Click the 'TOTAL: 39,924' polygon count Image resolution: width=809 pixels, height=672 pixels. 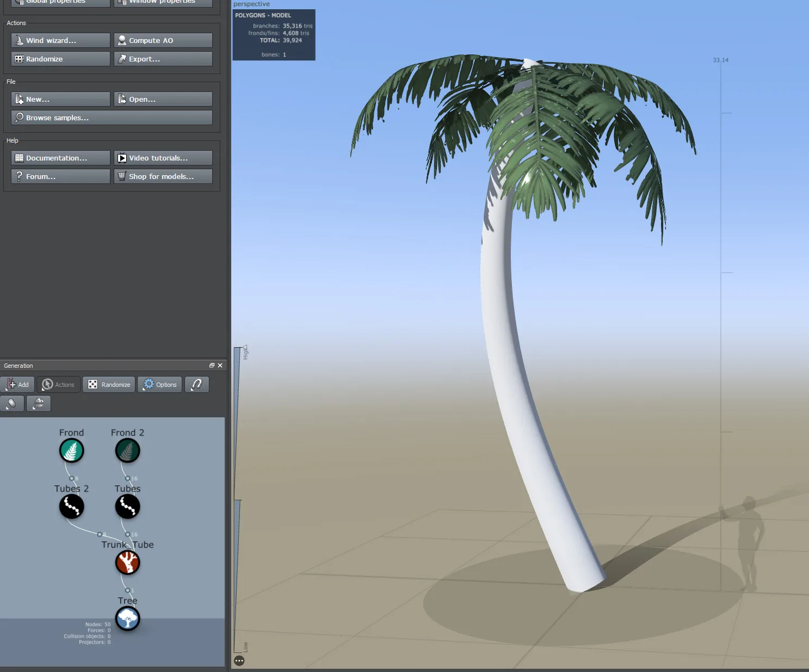[x=281, y=40]
